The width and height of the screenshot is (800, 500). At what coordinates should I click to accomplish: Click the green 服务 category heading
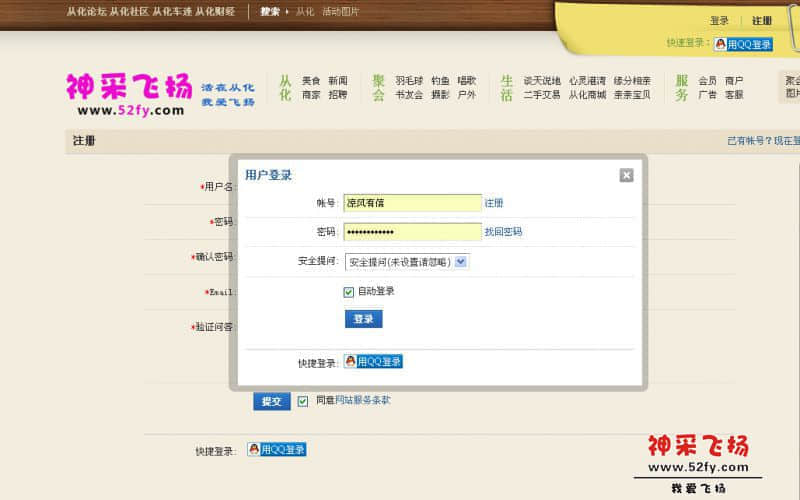click(682, 88)
